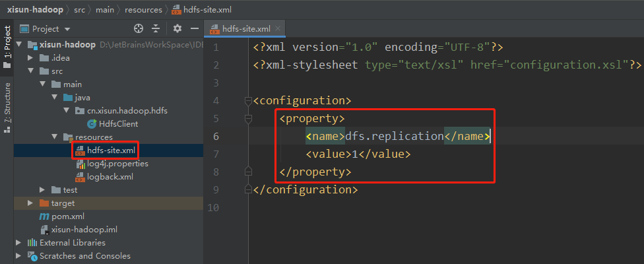Hide the Project panel with minus icon

click(195, 28)
